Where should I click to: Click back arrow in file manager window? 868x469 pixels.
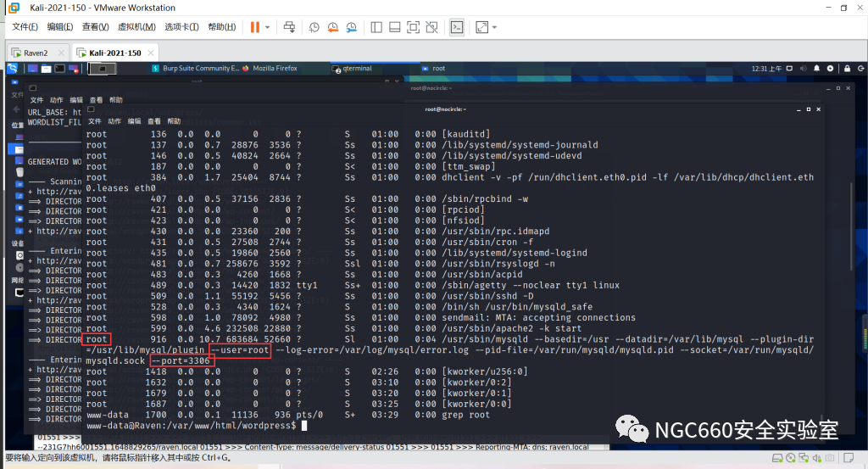16,109
